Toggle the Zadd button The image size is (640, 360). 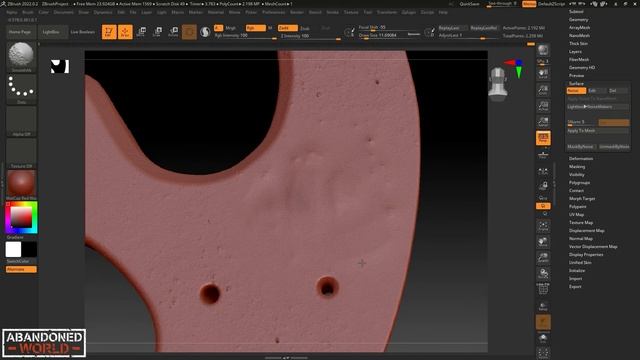(x=287, y=28)
